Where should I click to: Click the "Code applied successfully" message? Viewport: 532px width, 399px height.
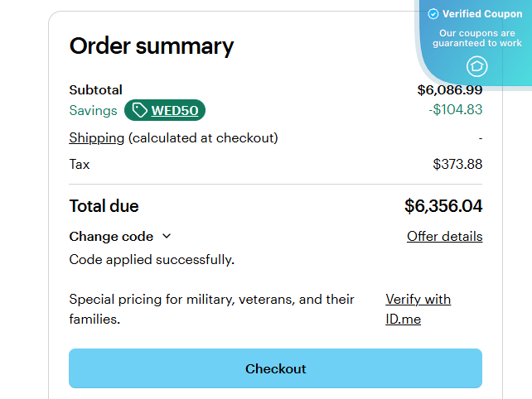[152, 259]
